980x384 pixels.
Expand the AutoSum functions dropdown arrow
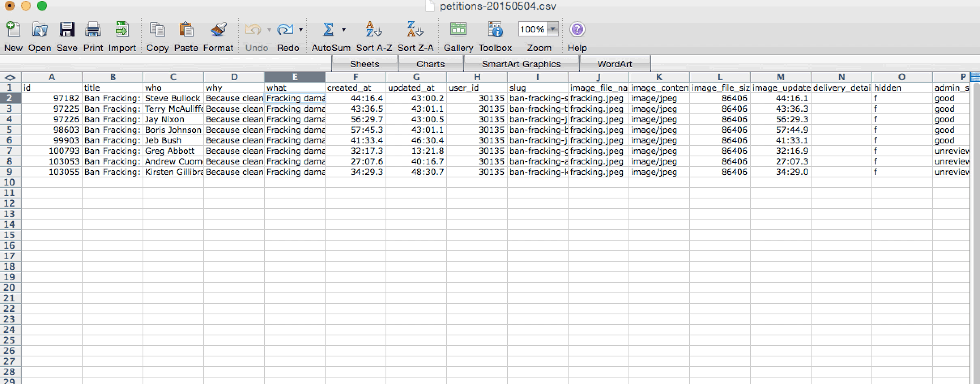[x=344, y=30]
